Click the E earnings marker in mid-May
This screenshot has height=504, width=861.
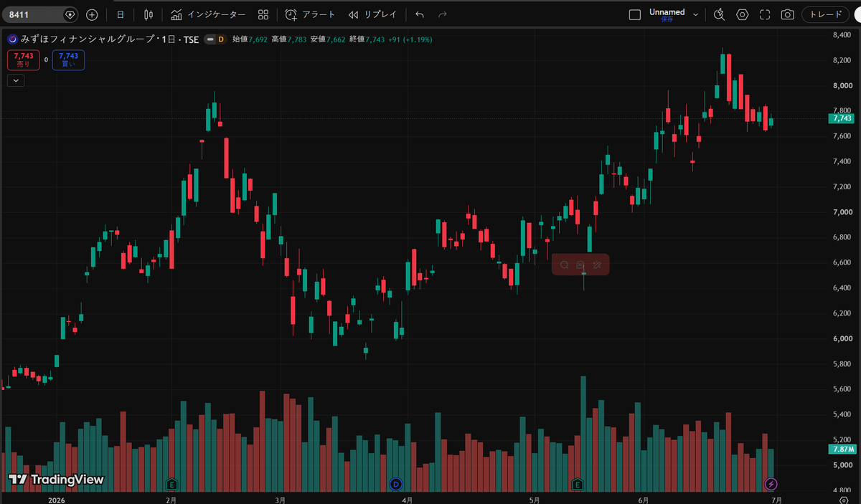tap(578, 484)
